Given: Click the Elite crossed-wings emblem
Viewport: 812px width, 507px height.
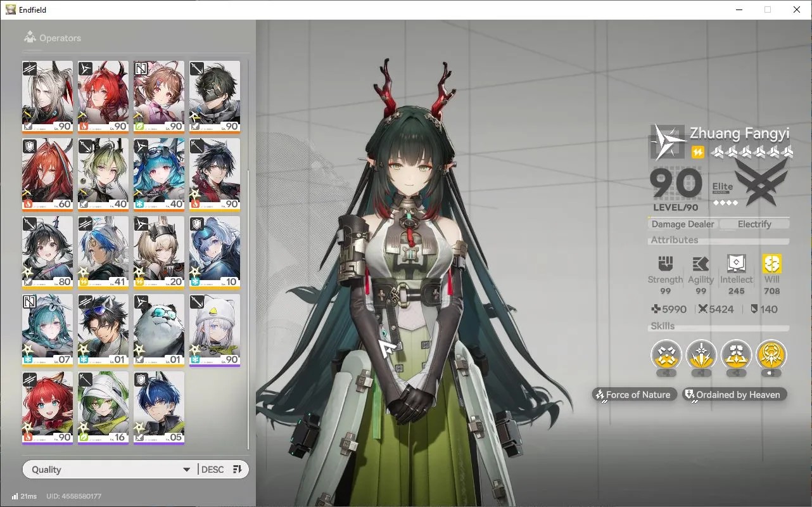Looking at the screenshot, I should [762, 183].
